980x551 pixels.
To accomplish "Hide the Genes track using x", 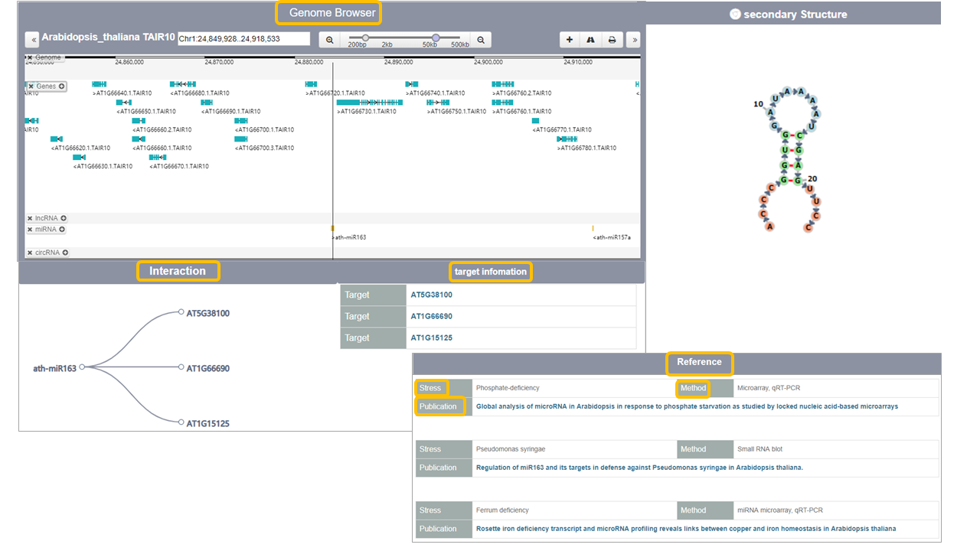I will click(x=31, y=86).
